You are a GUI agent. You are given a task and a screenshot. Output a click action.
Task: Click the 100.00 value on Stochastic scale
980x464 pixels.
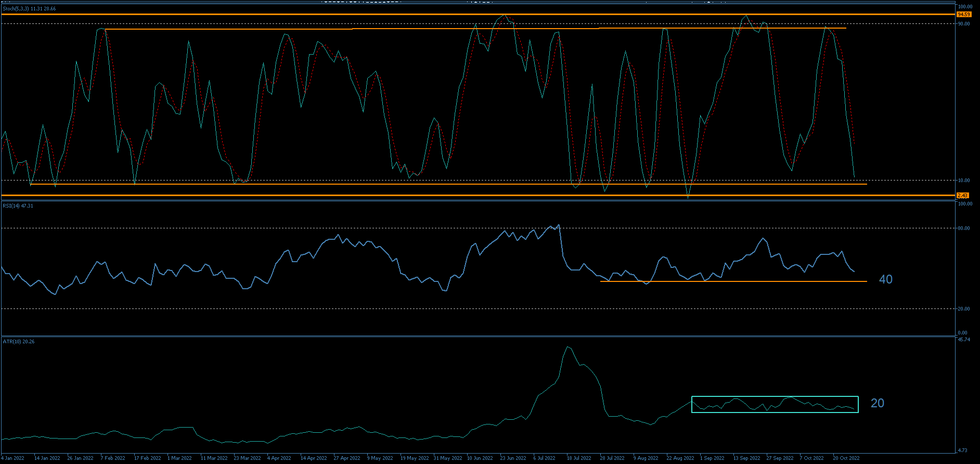pyautogui.click(x=965, y=7)
